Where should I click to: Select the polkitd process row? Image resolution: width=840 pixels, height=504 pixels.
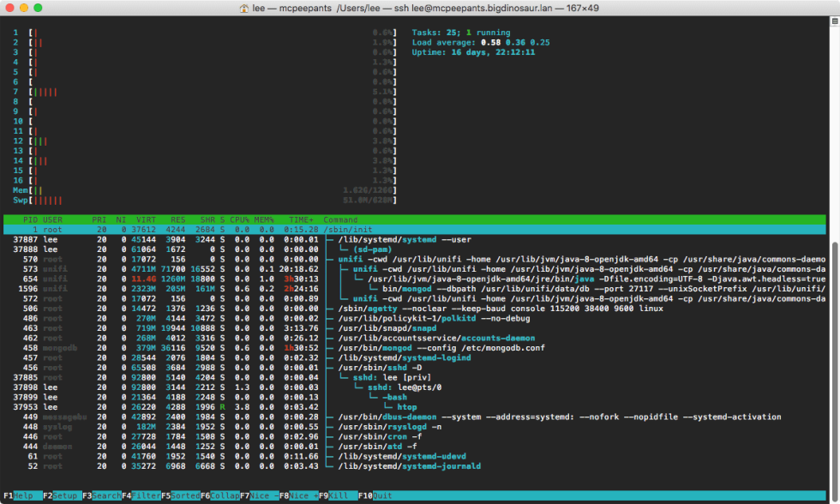[415, 319]
